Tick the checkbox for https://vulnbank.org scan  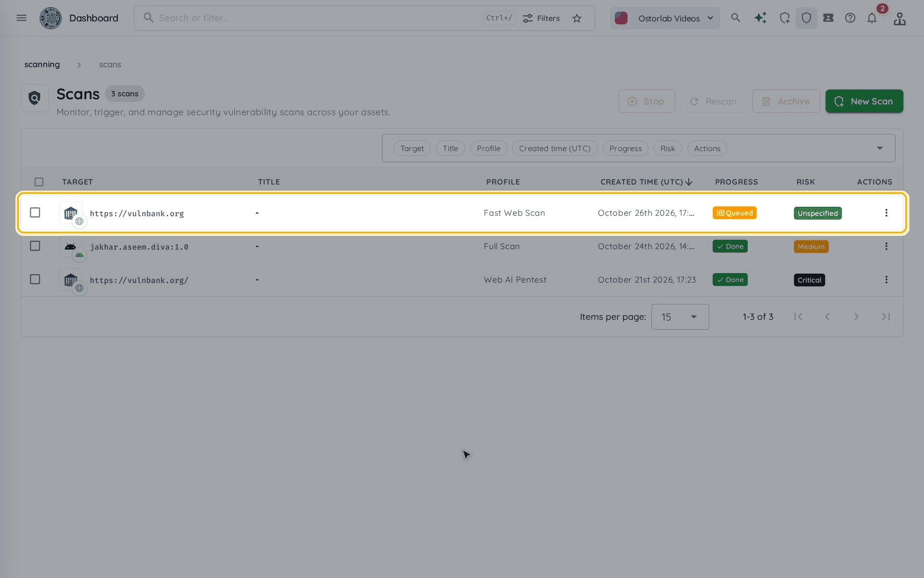[x=35, y=212]
